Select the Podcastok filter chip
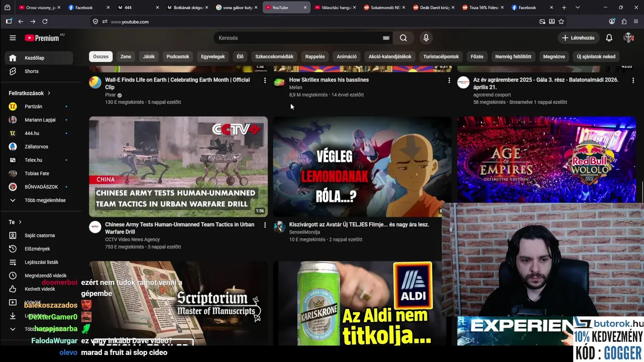This screenshot has width=644, height=362. (x=178, y=56)
